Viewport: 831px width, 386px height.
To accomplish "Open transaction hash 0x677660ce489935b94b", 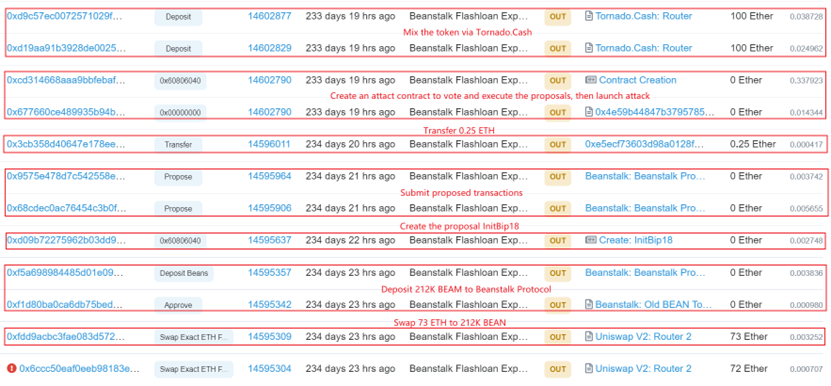I will 66,112.
